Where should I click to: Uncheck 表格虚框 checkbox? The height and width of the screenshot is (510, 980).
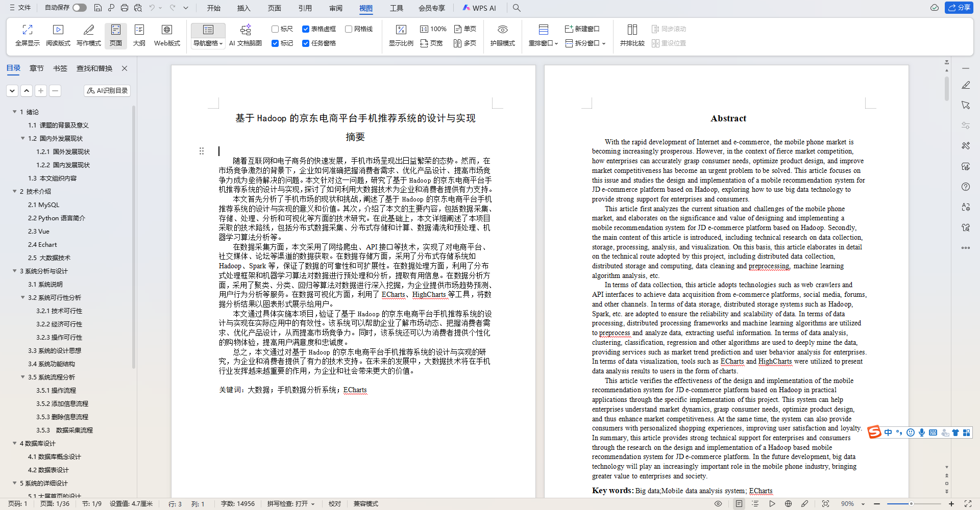click(306, 29)
